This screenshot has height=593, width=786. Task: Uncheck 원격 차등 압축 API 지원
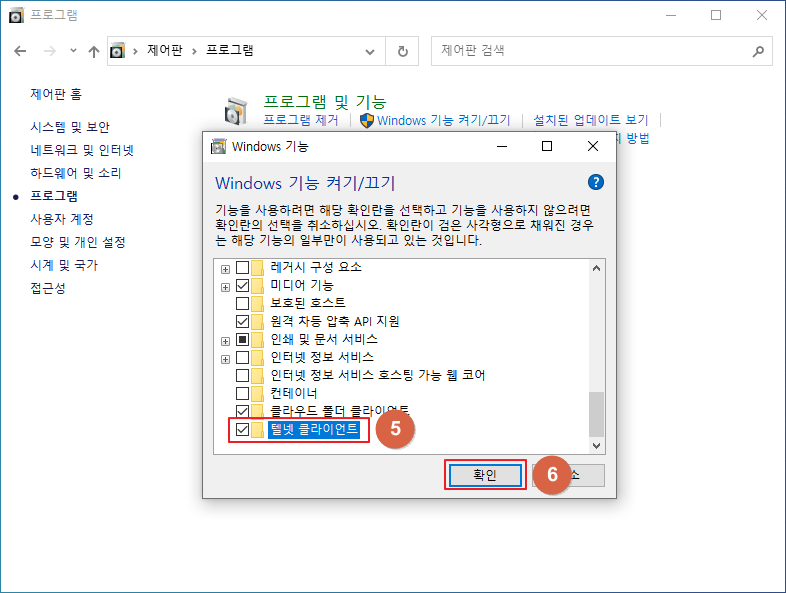click(243, 321)
